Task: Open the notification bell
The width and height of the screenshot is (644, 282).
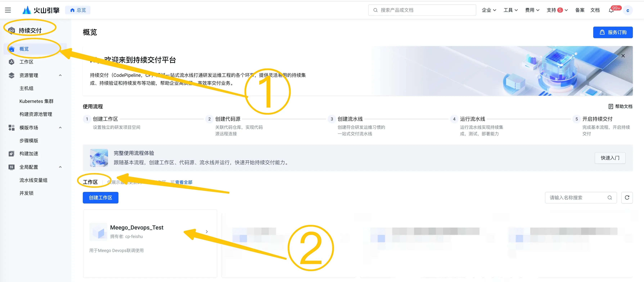Action: pos(611,10)
